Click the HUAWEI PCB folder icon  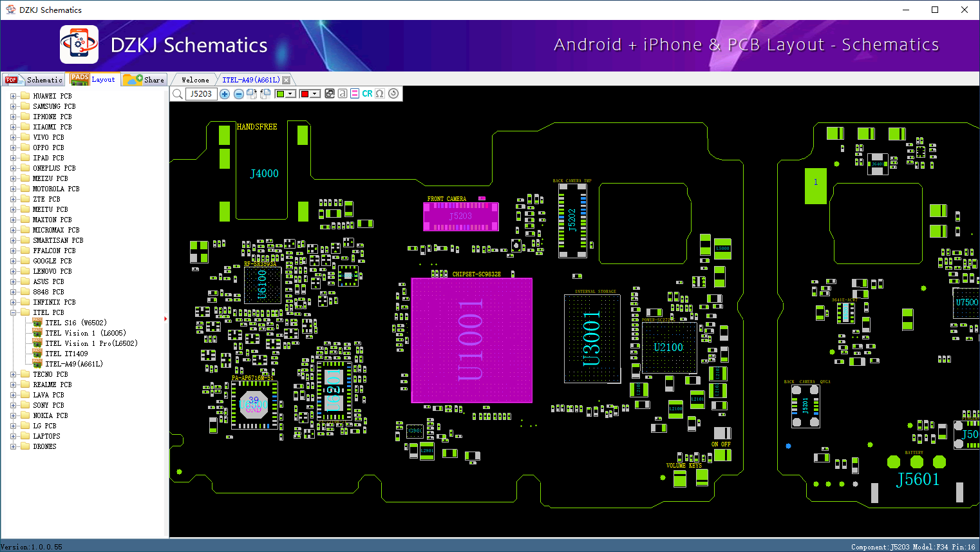(x=25, y=96)
